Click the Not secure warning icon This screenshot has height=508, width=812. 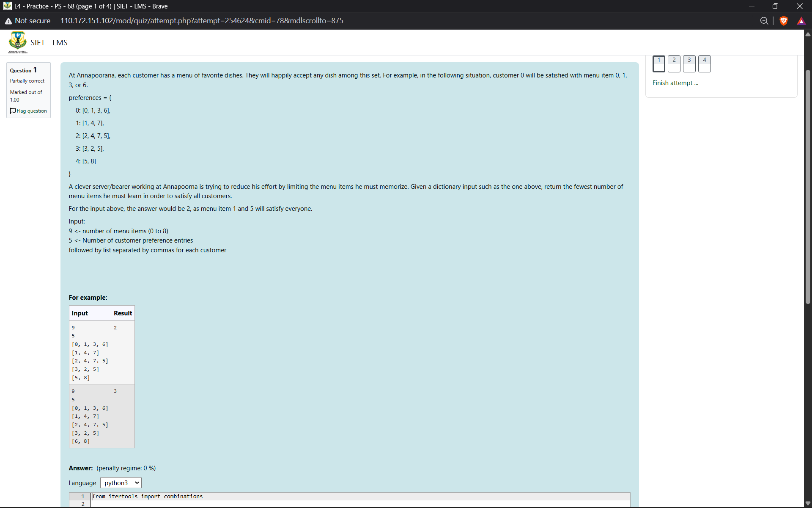click(8, 21)
